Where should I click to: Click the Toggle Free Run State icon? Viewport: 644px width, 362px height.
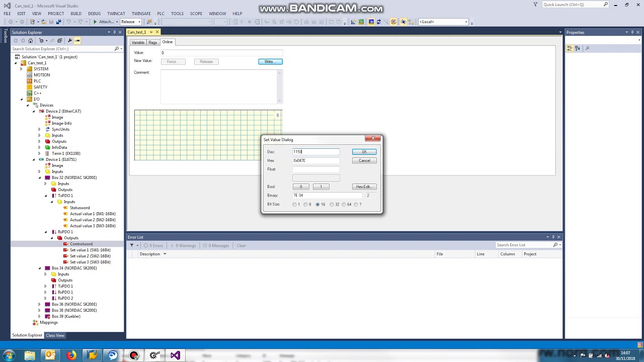click(393, 22)
